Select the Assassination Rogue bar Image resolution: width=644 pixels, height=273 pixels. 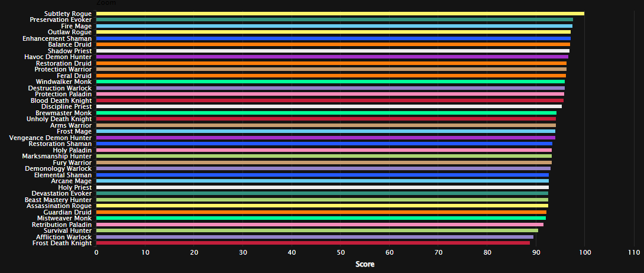tap(322, 206)
